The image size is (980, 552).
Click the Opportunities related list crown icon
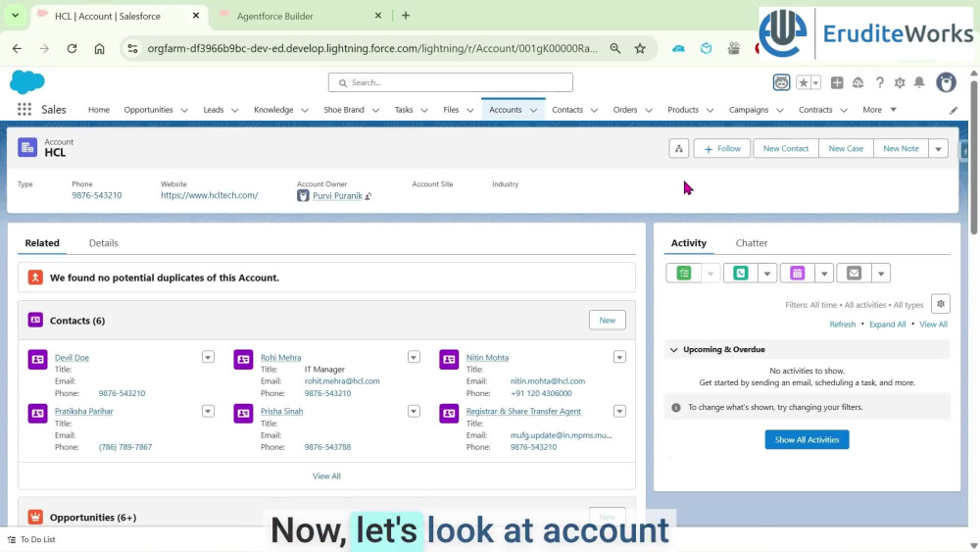(35, 517)
